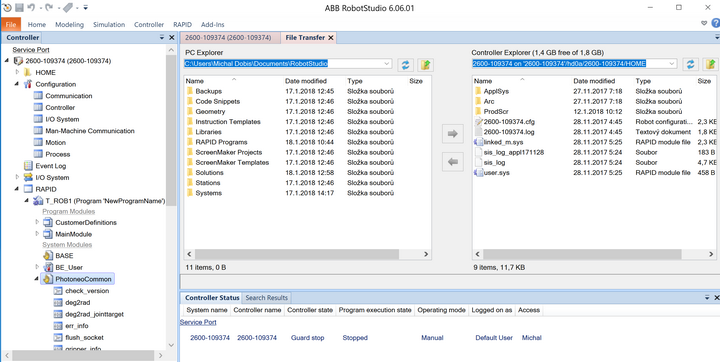This screenshot has width=720, height=362.
Task: Collapse the Configuration node
Action: click(17, 84)
